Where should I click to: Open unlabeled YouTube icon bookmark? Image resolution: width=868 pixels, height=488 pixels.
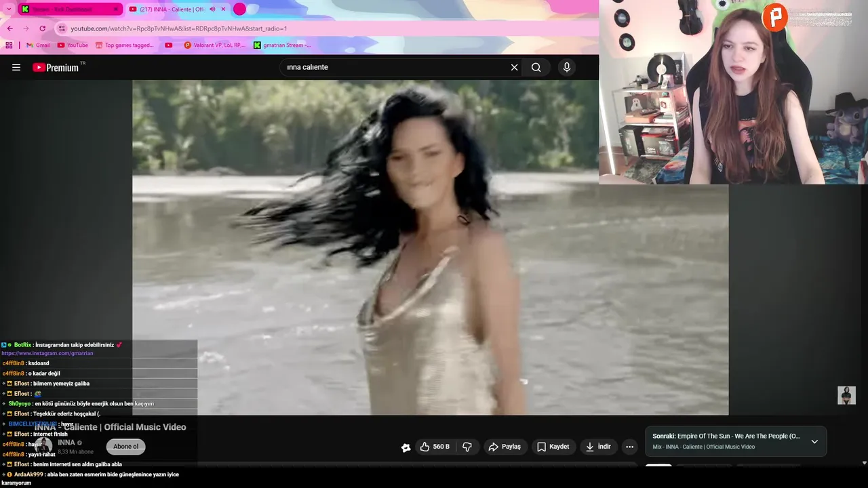tap(169, 45)
